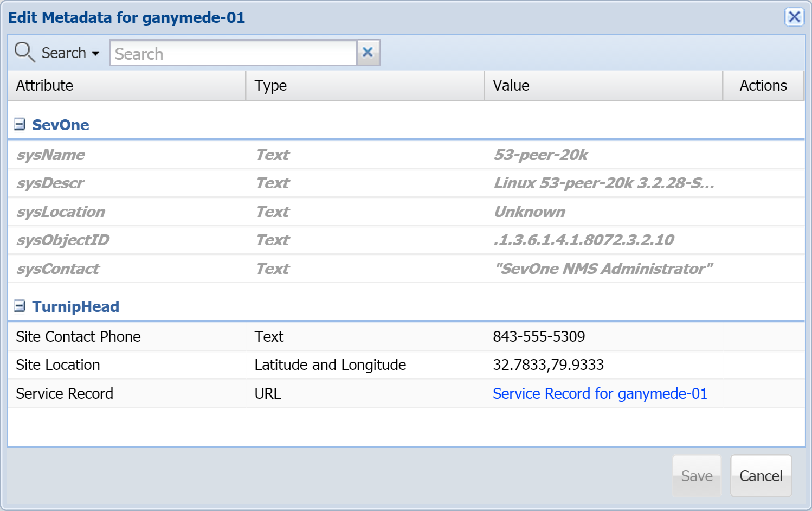
Task: Select the sysName attribute row
Action: (406, 155)
